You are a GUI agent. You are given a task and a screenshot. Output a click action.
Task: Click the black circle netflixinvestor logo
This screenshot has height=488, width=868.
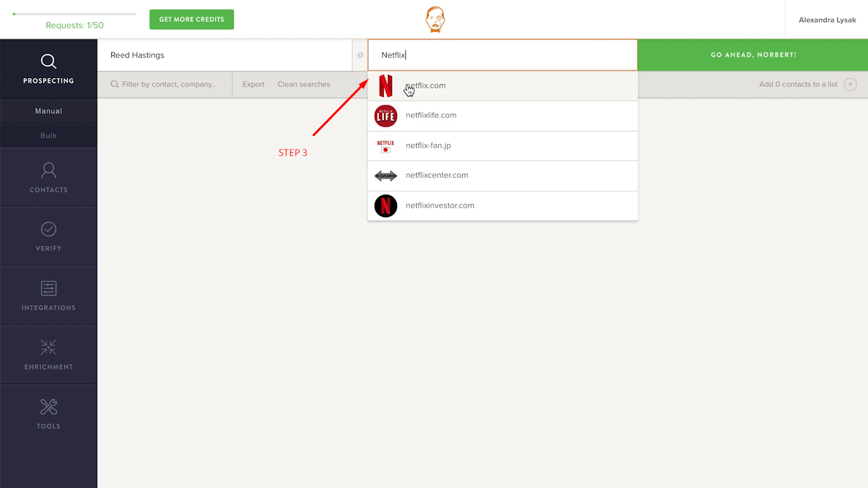pyautogui.click(x=386, y=206)
